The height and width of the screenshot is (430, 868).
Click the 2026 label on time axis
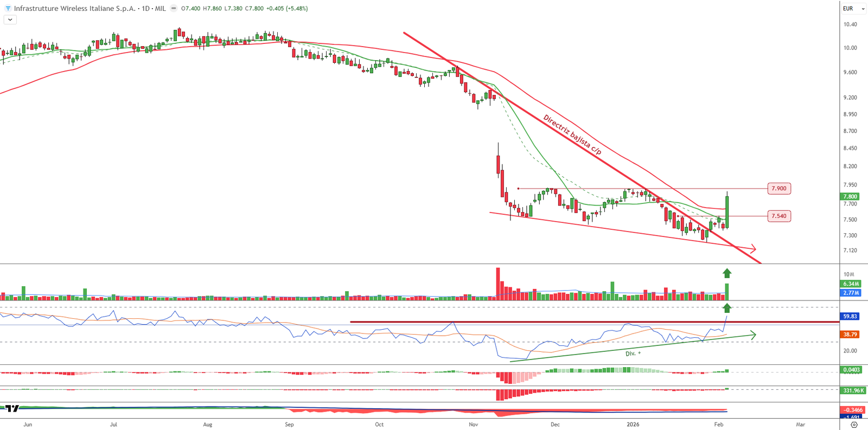[633, 425]
